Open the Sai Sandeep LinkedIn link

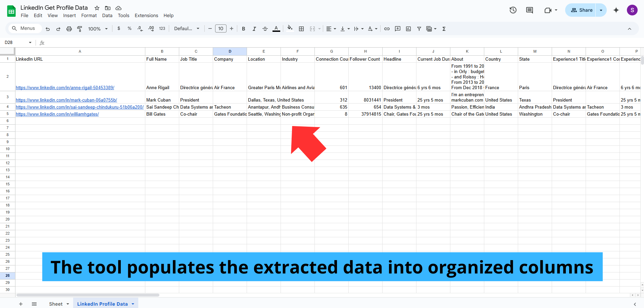coord(80,107)
